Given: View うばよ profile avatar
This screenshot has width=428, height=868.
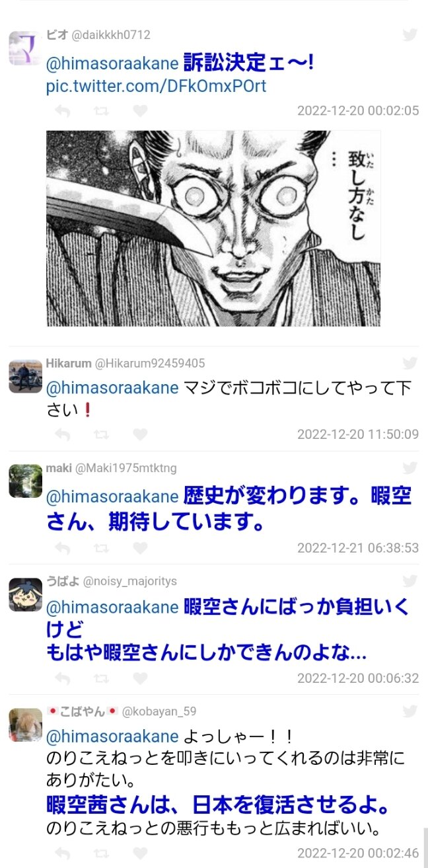Looking at the screenshot, I should click(x=26, y=594).
